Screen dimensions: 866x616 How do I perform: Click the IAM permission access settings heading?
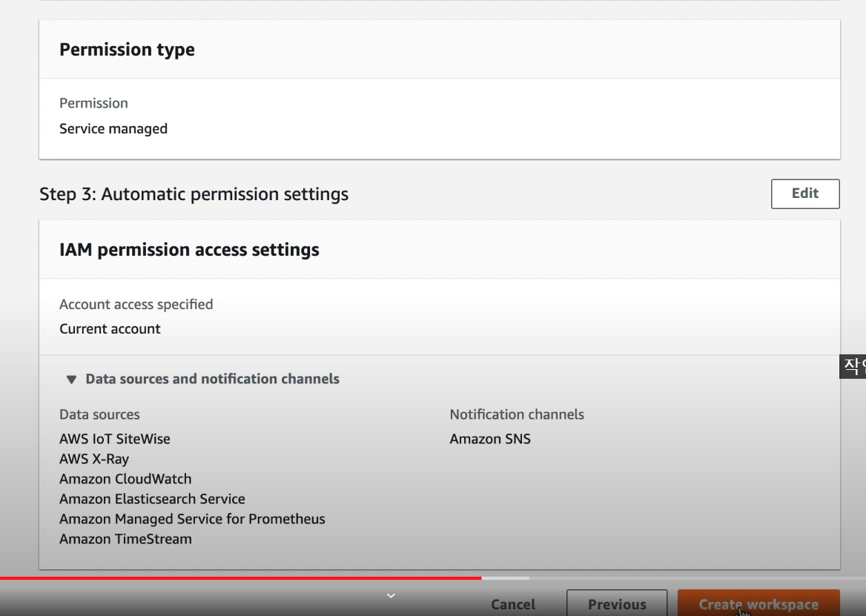(x=190, y=250)
